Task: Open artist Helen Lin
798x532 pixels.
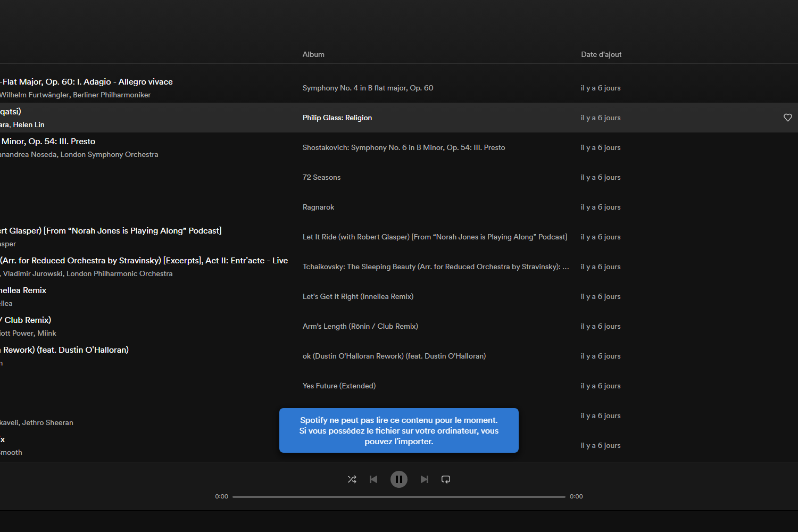Action: pyautogui.click(x=29, y=124)
